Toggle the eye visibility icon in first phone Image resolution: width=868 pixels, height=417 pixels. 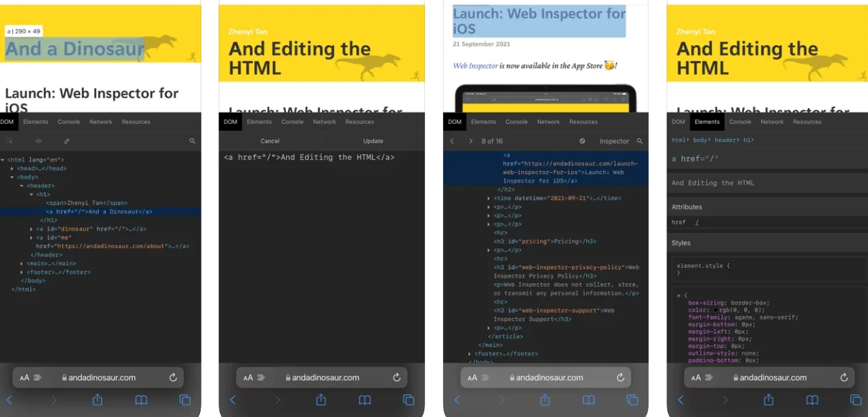[38, 141]
